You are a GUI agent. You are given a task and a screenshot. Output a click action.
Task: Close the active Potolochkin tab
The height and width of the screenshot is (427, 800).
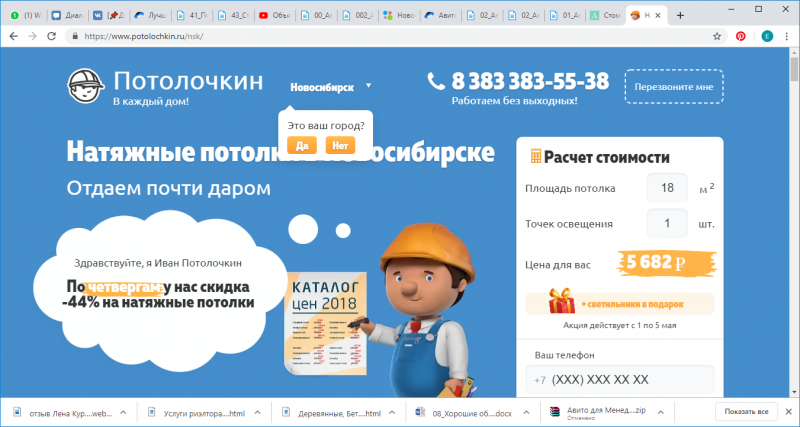(x=658, y=16)
